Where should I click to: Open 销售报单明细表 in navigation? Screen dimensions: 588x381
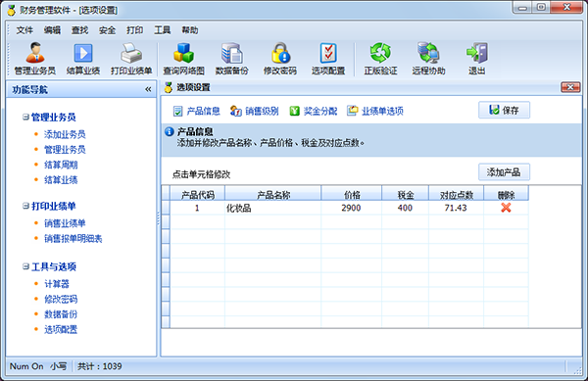click(73, 238)
